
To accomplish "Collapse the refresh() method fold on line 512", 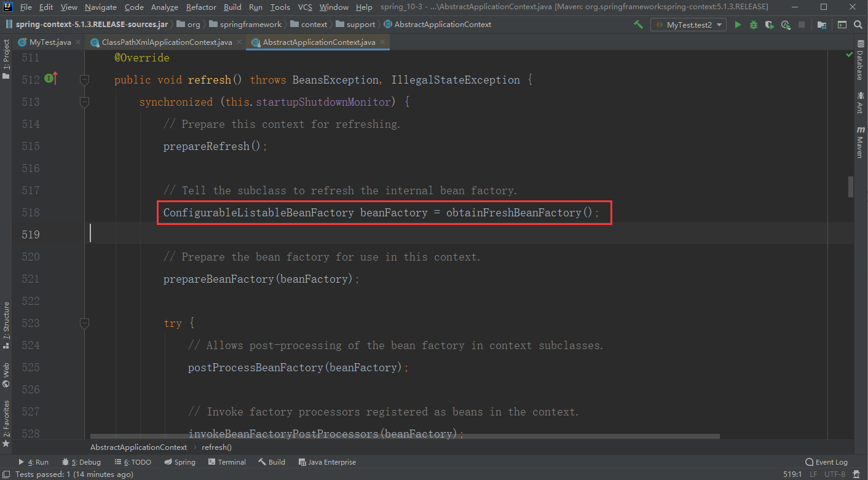I will 85,80.
